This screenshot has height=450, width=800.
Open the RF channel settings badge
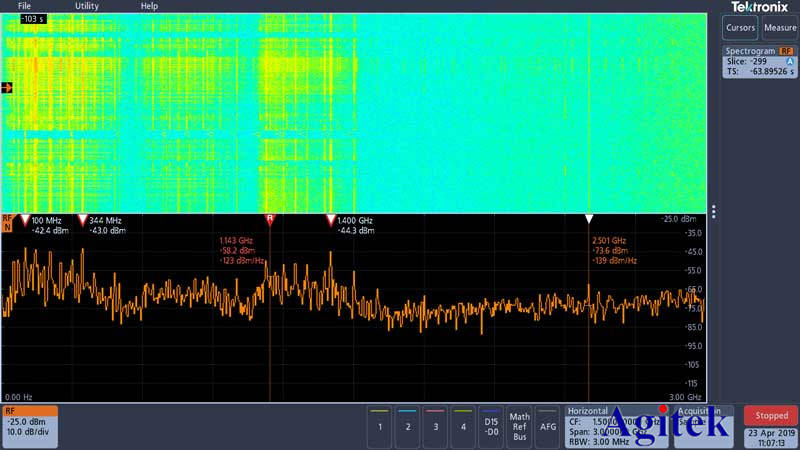29,426
